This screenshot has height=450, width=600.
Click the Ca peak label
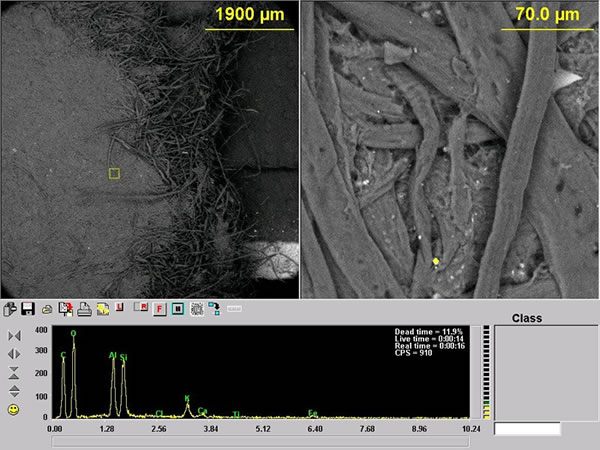202,411
